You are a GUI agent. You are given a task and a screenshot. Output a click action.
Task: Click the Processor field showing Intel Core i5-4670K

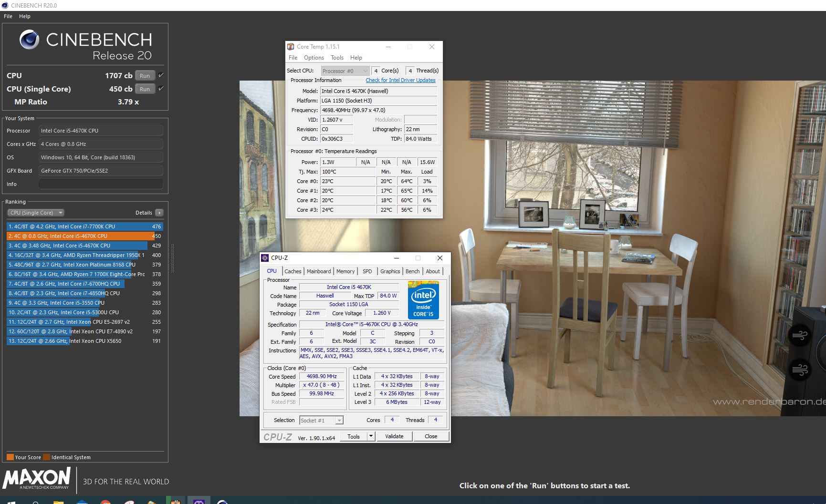tap(101, 131)
